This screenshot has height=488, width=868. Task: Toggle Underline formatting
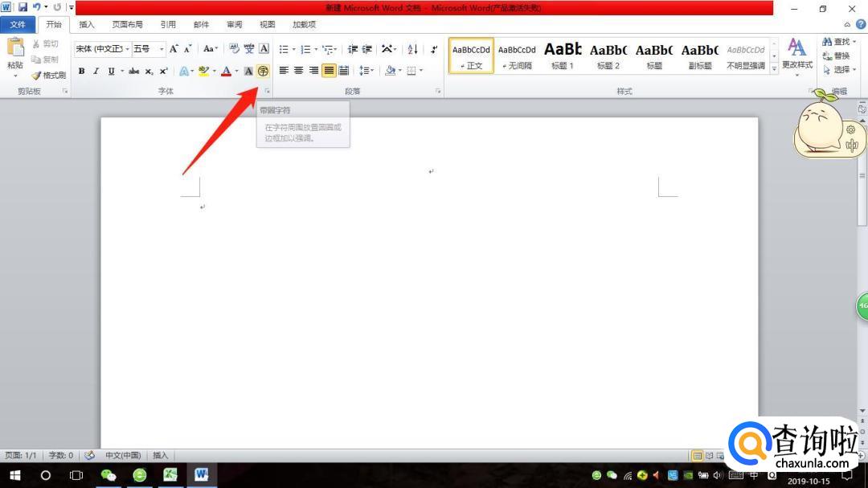(x=111, y=71)
